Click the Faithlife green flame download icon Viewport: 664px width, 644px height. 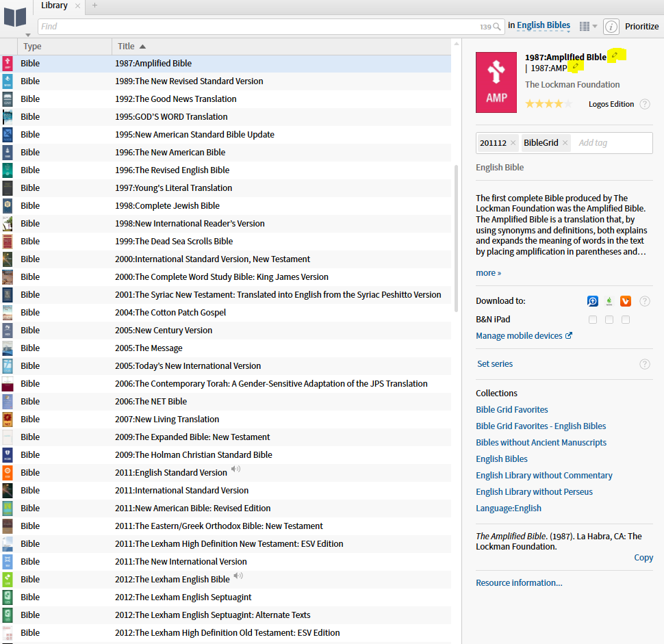[609, 301]
